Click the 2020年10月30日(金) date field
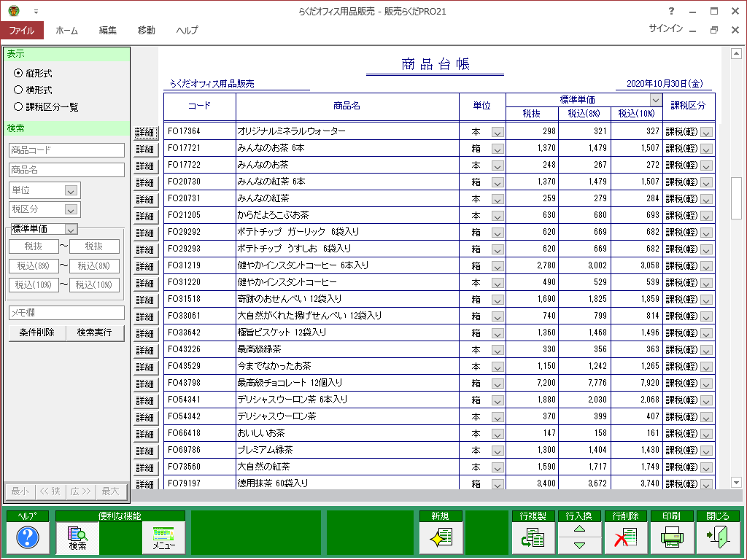 pos(665,84)
